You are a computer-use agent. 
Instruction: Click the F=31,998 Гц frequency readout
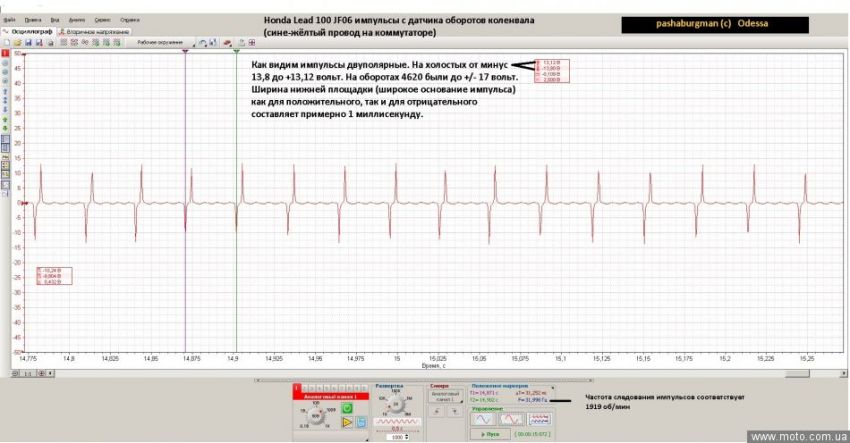[533, 400]
